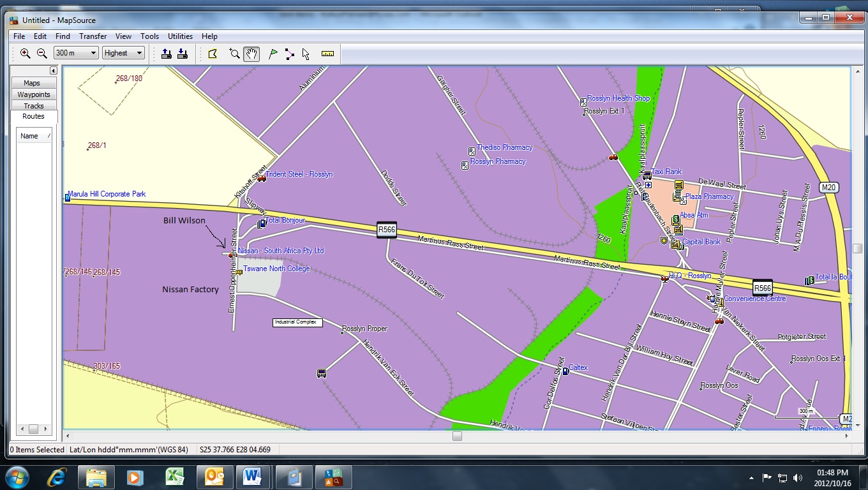Click the Marula Hill Corporate Park icon
The height and width of the screenshot is (490, 868).
pos(67,198)
